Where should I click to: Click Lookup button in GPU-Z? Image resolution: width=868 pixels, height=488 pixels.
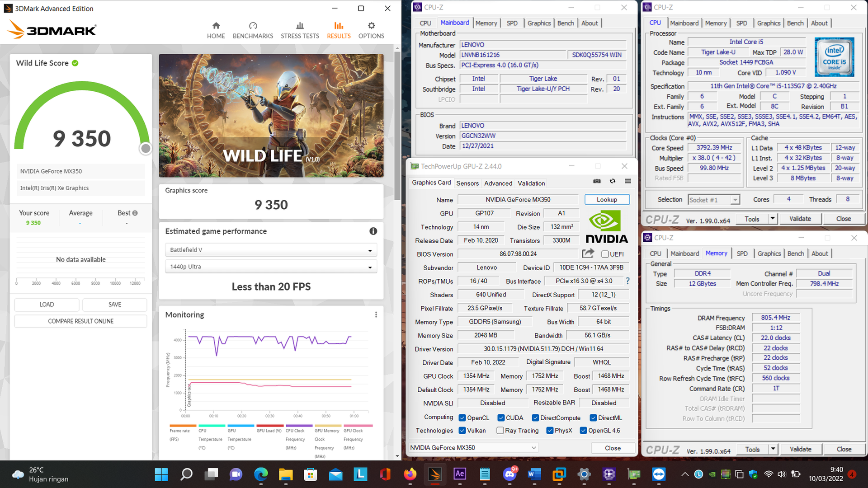(607, 200)
